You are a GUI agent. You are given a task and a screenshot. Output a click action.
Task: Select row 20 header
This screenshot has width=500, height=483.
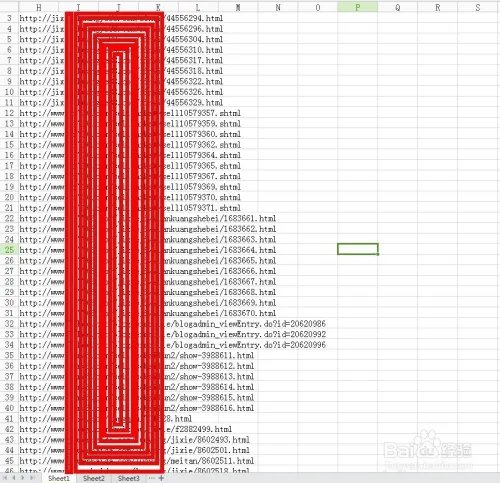(x=9, y=197)
